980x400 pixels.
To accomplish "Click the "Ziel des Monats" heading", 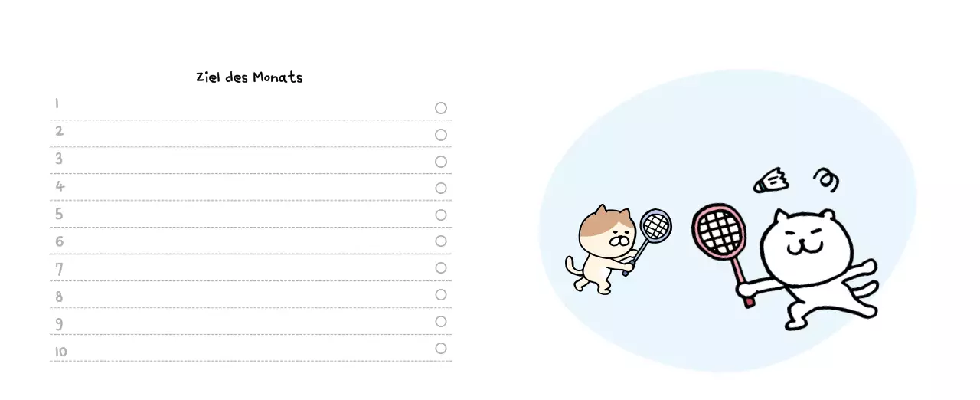I will tap(250, 77).
